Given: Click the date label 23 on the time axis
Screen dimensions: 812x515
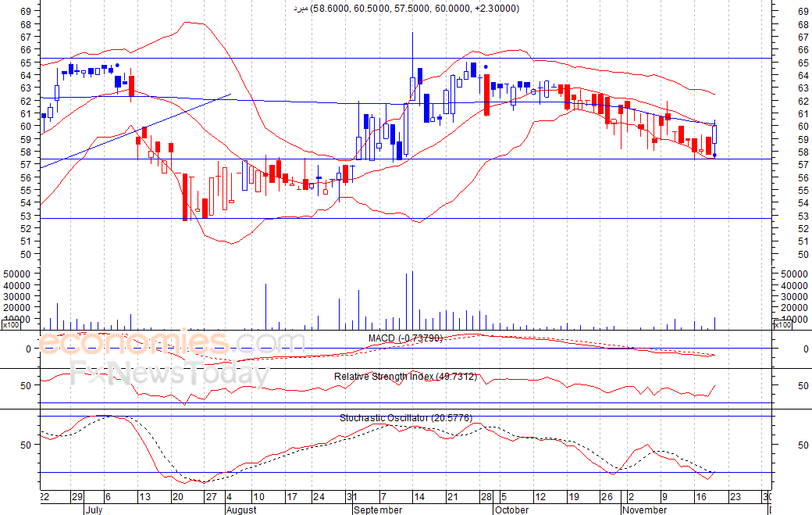Looking at the screenshot, I should click(735, 497).
